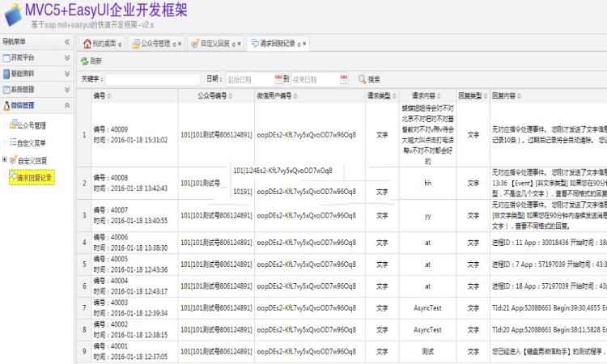Click the 关键字 keyword input field
Screen dimensions: 607x364
tap(153, 79)
